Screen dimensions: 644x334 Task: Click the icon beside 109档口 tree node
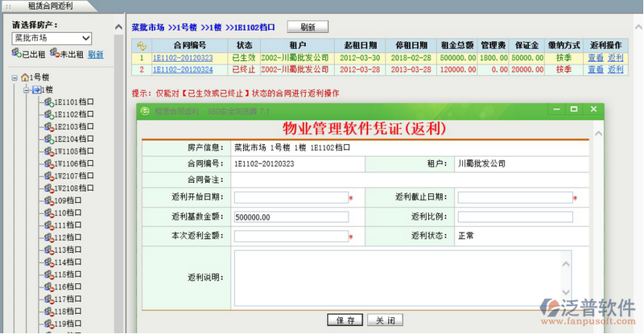point(48,200)
